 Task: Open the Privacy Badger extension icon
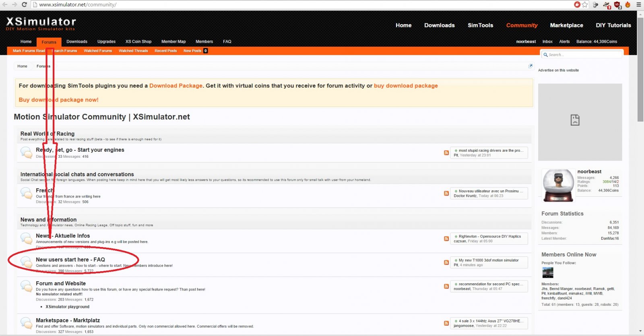(x=607, y=5)
